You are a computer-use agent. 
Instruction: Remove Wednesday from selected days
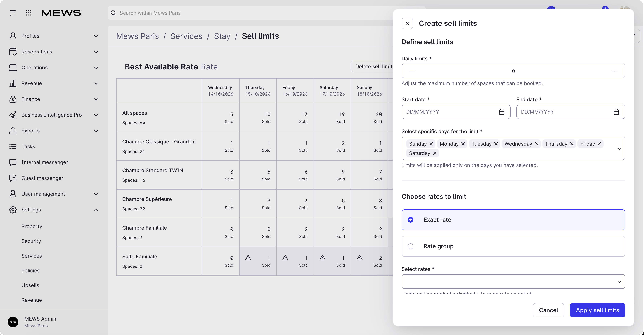click(x=536, y=144)
